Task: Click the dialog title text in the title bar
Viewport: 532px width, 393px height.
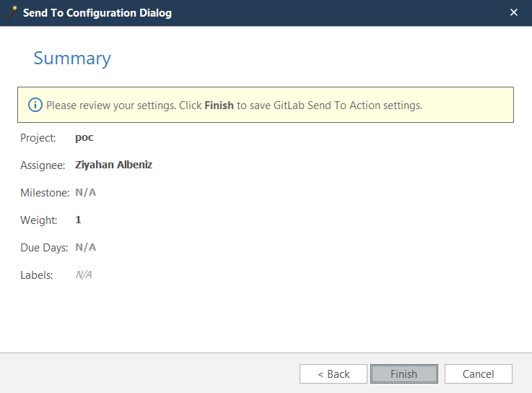Action: 97,13
